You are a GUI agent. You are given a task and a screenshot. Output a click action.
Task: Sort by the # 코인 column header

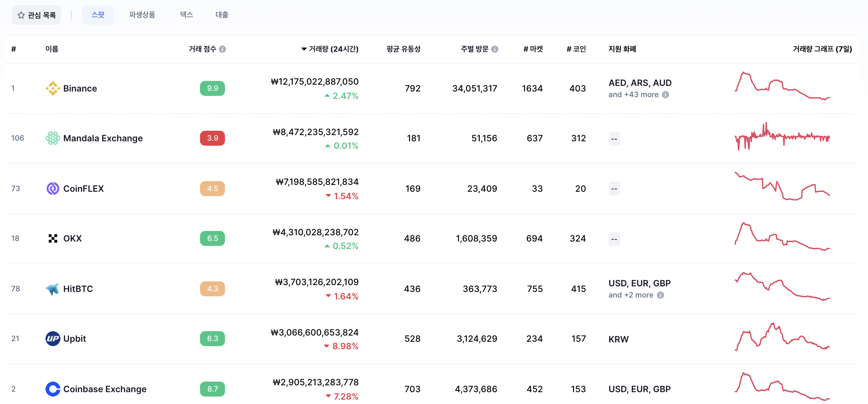[576, 49]
